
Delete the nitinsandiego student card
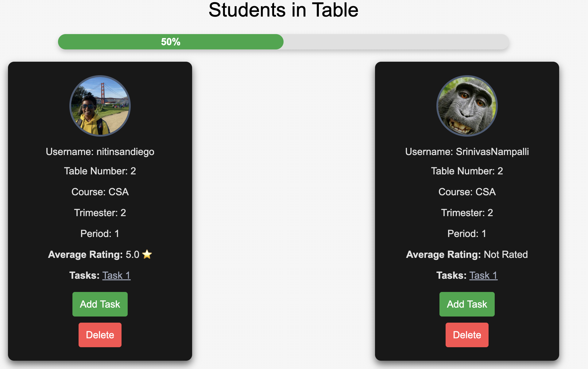pos(100,335)
